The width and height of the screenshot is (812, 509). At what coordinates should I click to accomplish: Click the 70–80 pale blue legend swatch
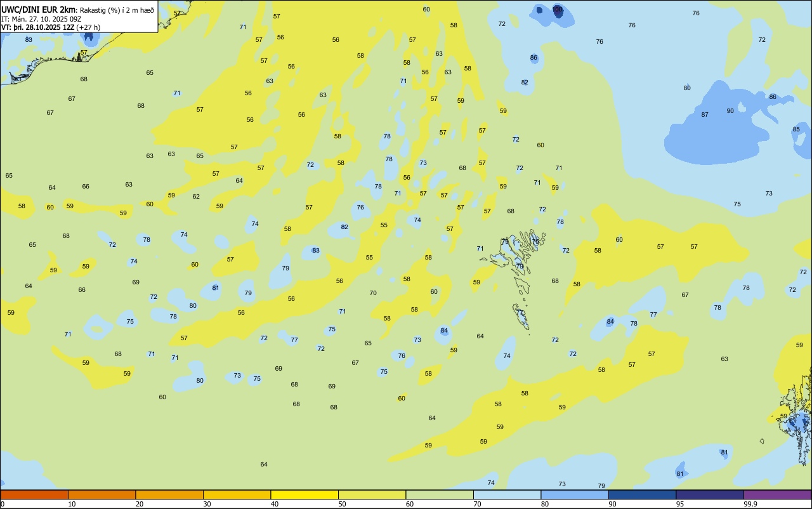[507, 494]
